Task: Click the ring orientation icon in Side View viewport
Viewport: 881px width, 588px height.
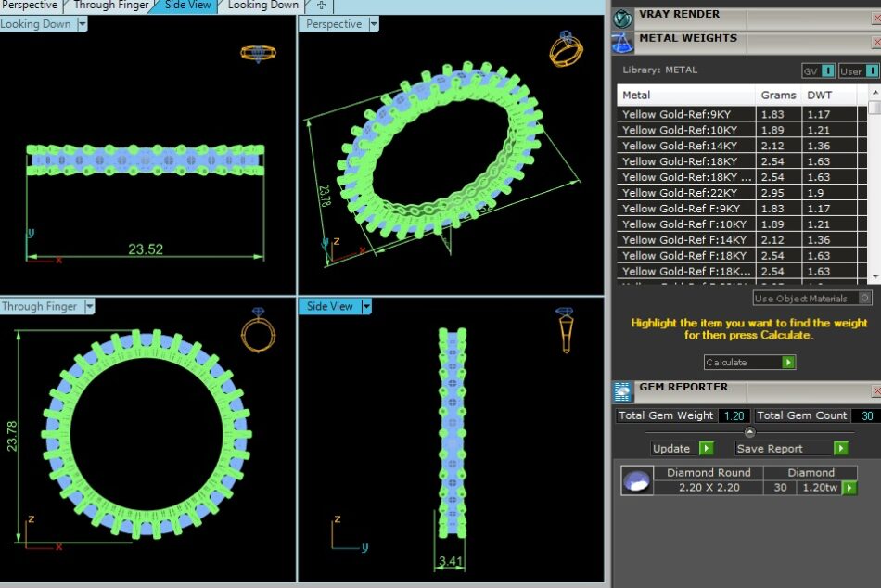Action: tap(566, 330)
